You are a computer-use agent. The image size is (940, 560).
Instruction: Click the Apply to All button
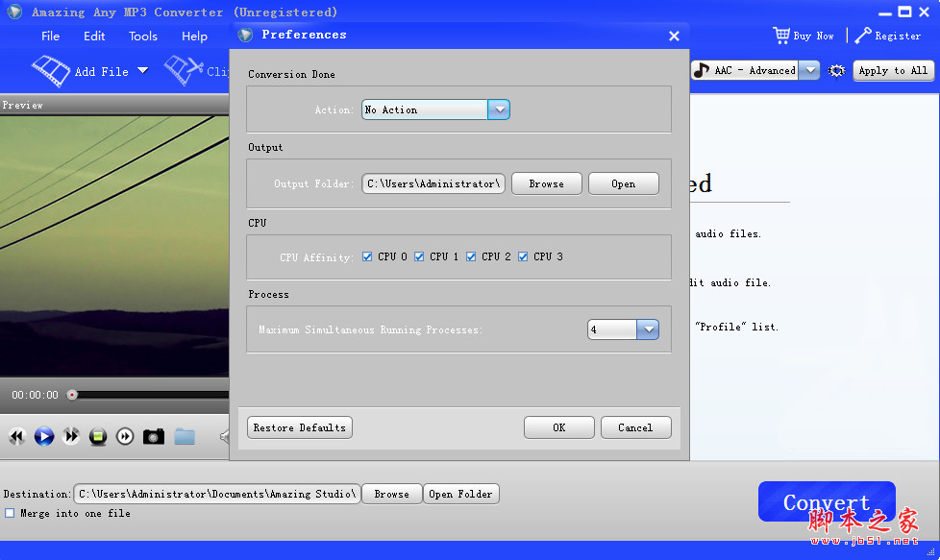click(x=893, y=71)
